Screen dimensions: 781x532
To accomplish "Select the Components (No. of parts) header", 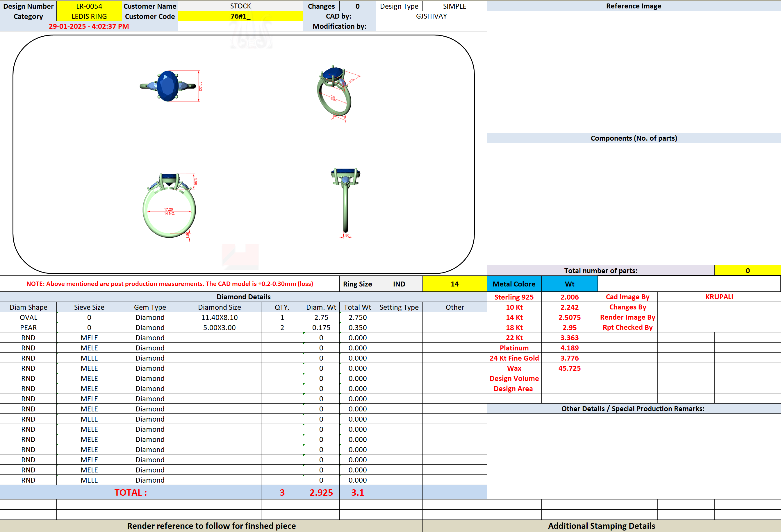I will click(634, 138).
